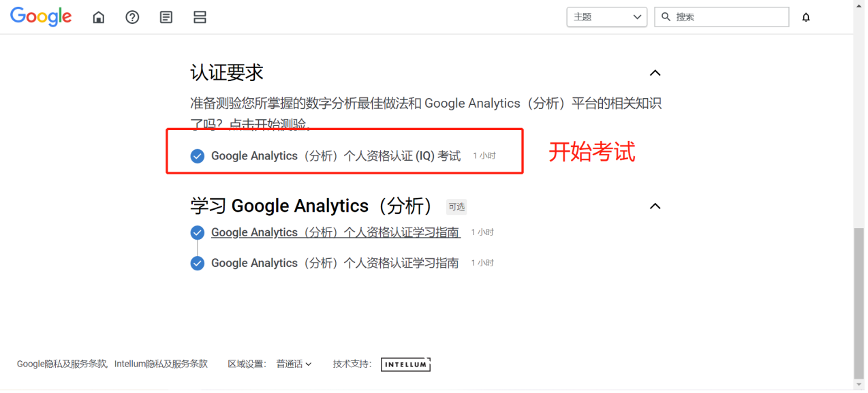Image resolution: width=868 pixels, height=393 pixels.
Task: Click the 可选 badge
Action: pyautogui.click(x=456, y=207)
